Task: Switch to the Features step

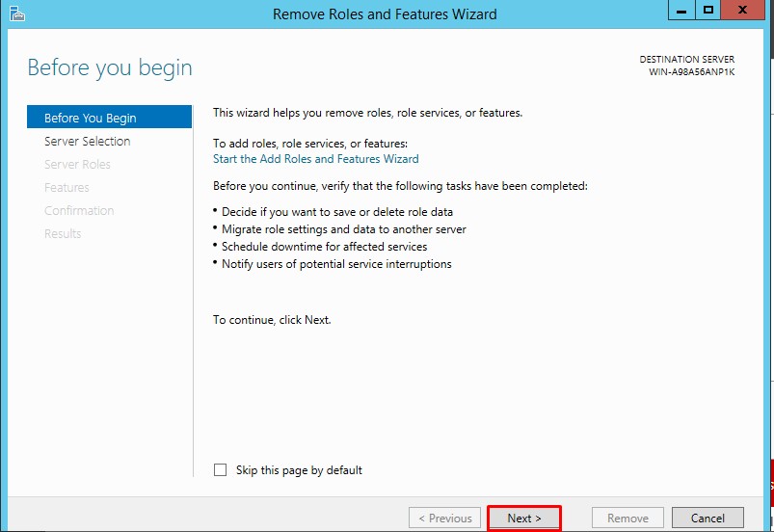Action: [67, 187]
